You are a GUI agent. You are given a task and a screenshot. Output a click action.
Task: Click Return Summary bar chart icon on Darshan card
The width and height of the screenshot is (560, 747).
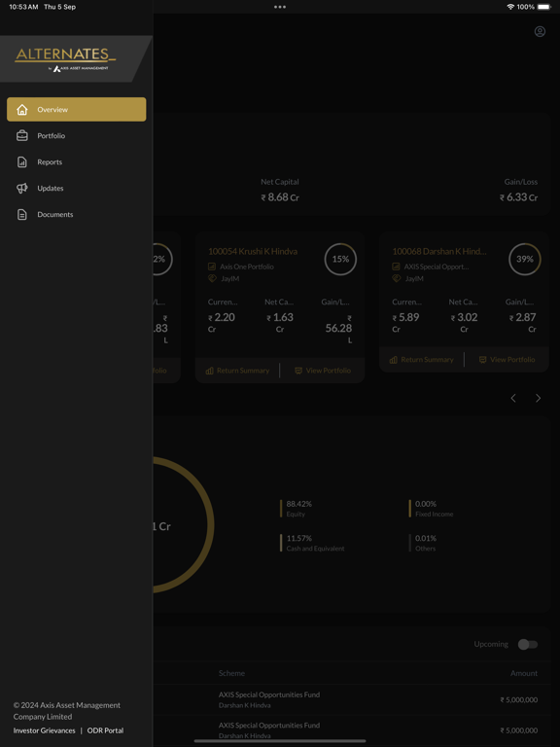click(394, 360)
